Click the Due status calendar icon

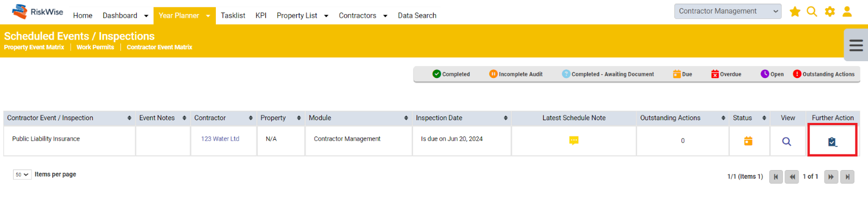click(748, 141)
